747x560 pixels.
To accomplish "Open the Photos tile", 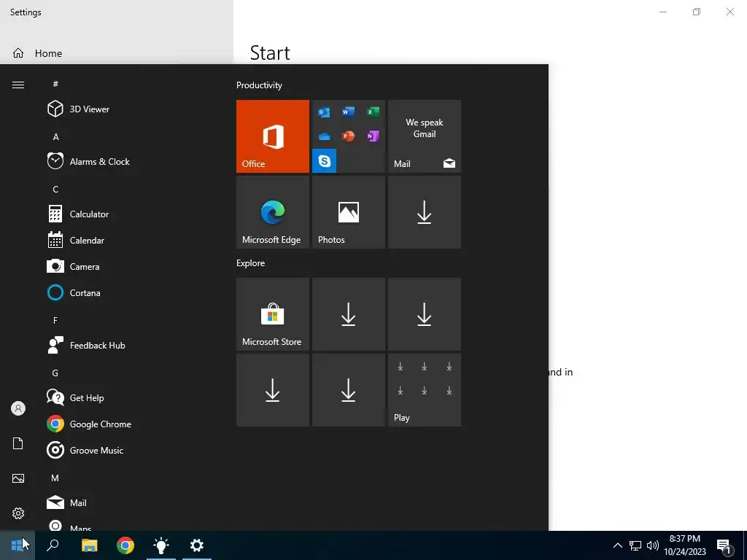I will coord(348,212).
